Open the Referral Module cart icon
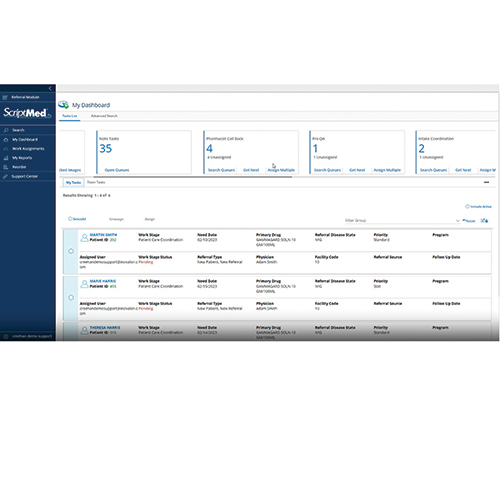The width and height of the screenshot is (500, 500). (5, 97)
